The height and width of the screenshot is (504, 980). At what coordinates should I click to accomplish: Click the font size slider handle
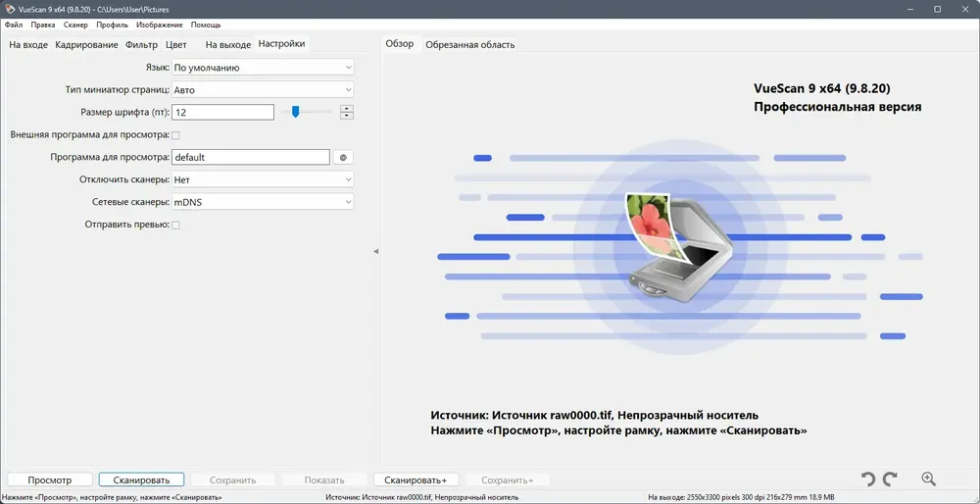click(x=296, y=112)
